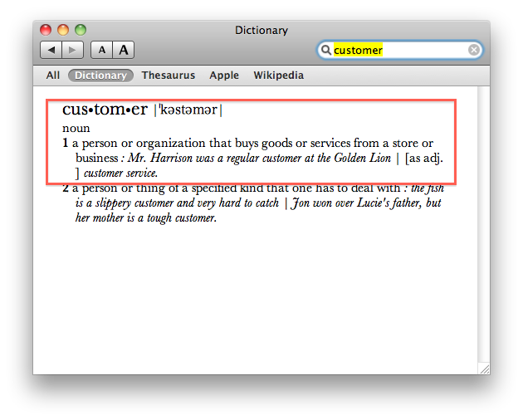Click the cus·tom·er headword
This screenshot has height=420, width=523.
click(x=105, y=110)
